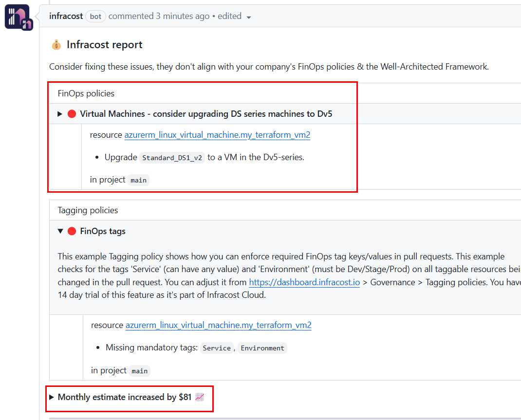Click the Standard_DS1_v2 code label
This screenshot has width=521, height=420.
[x=172, y=157]
